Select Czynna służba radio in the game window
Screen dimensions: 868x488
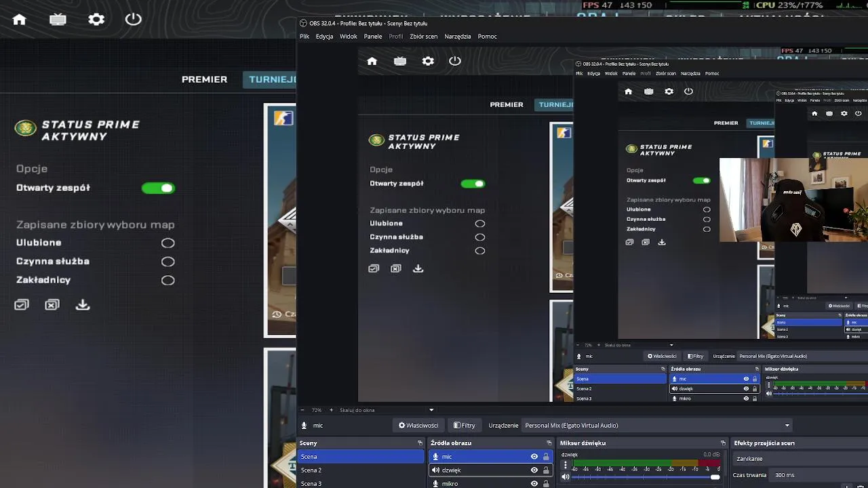click(167, 262)
